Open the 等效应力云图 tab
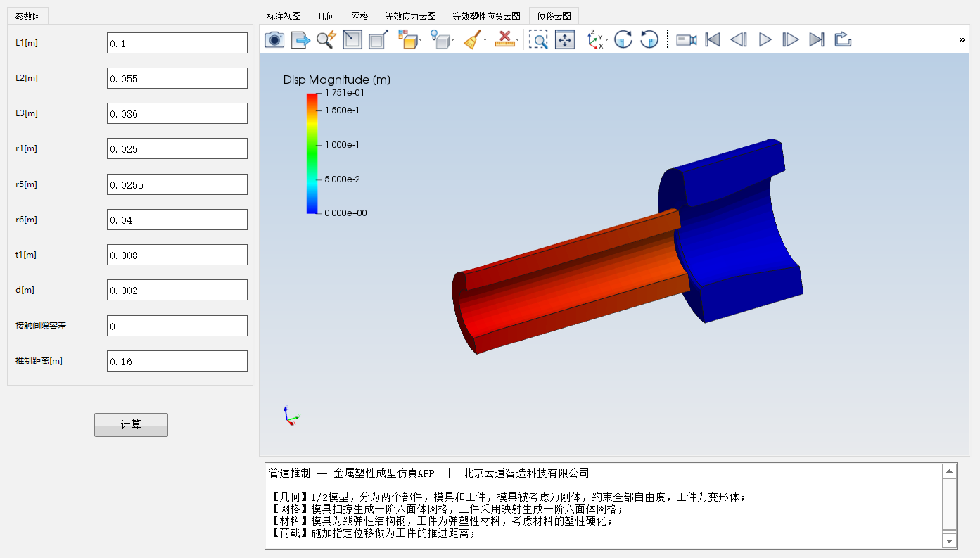This screenshot has width=980, height=558. point(410,16)
